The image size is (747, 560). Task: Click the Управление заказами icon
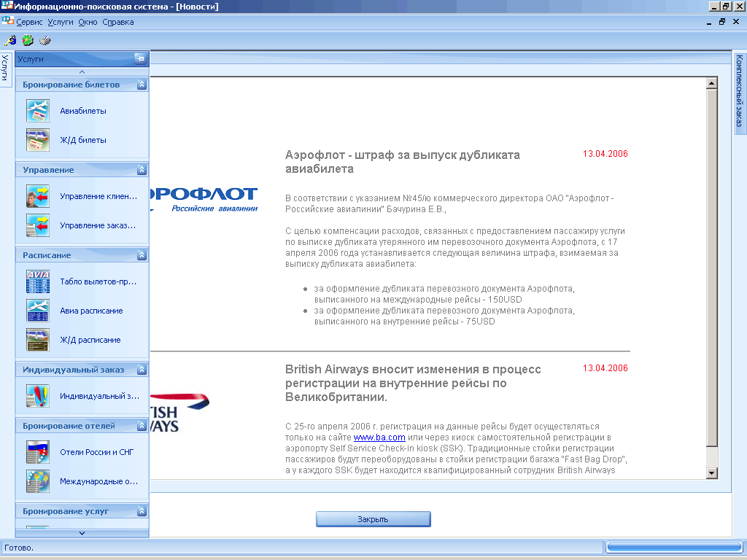point(38,225)
